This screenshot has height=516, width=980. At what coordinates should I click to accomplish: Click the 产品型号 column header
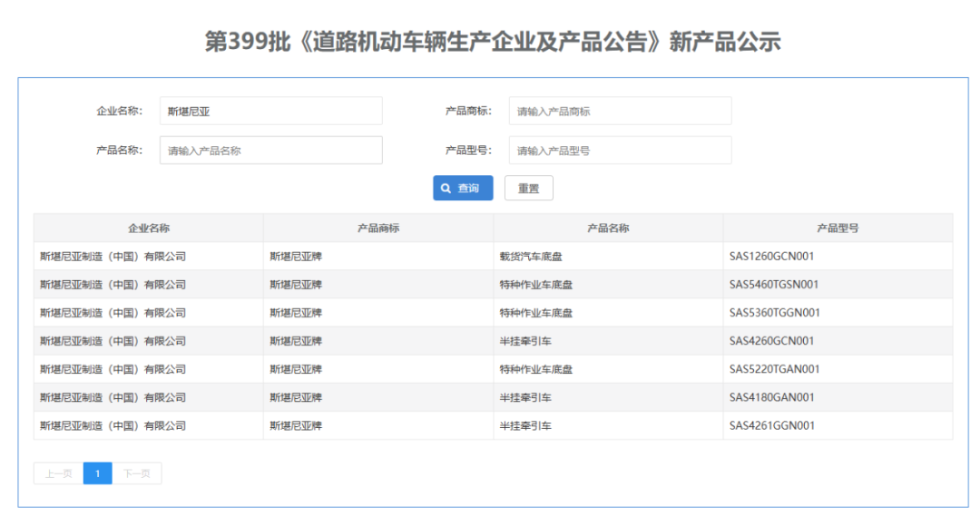[x=838, y=228]
